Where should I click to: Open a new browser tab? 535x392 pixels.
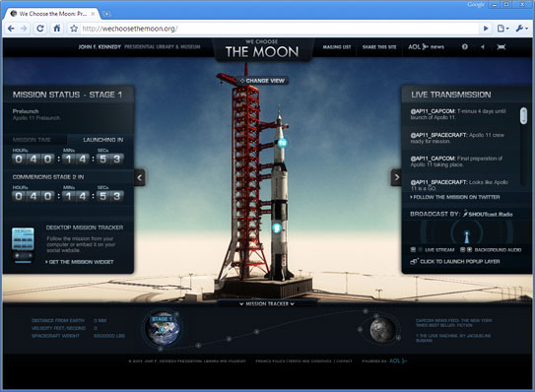[106, 14]
